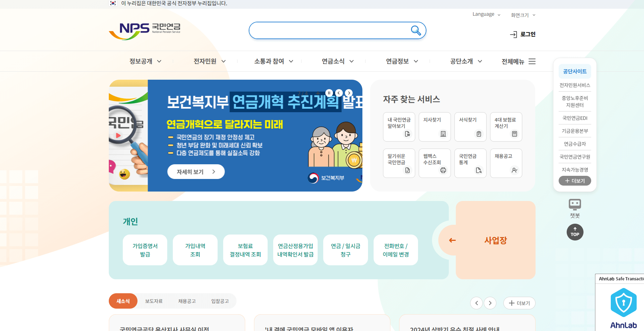This screenshot has width=644, height=331.
Task: Expand the 화면크기 dropdown
Action: pyautogui.click(x=522, y=15)
